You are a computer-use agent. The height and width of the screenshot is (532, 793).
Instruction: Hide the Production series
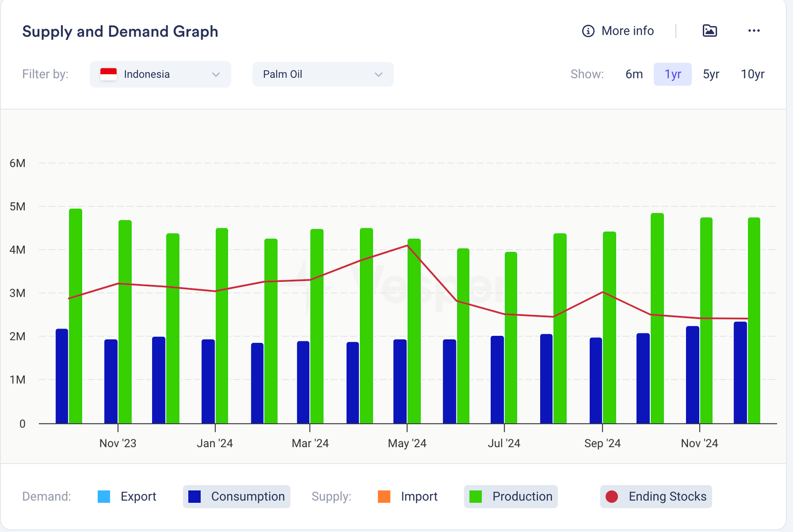(x=511, y=497)
